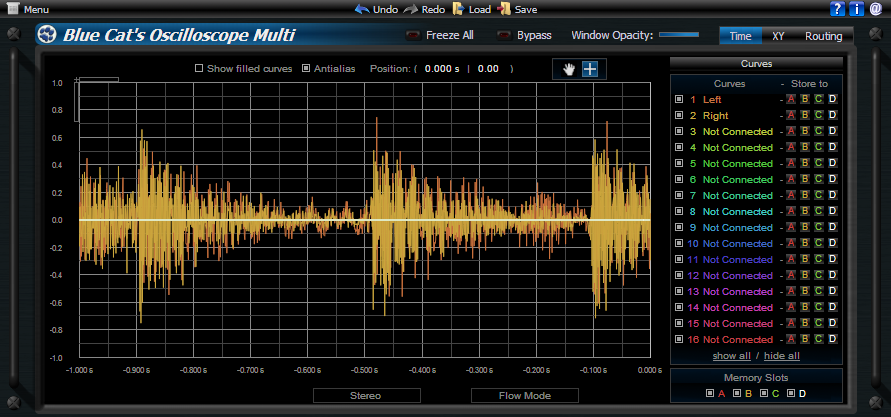This screenshot has height=417, width=891.
Task: Toggle visibility of curve 1 Left
Action: 679,100
